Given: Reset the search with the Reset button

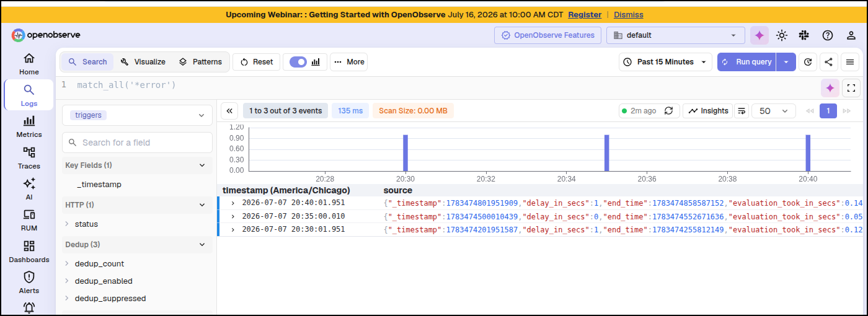Looking at the screenshot, I should (x=257, y=62).
